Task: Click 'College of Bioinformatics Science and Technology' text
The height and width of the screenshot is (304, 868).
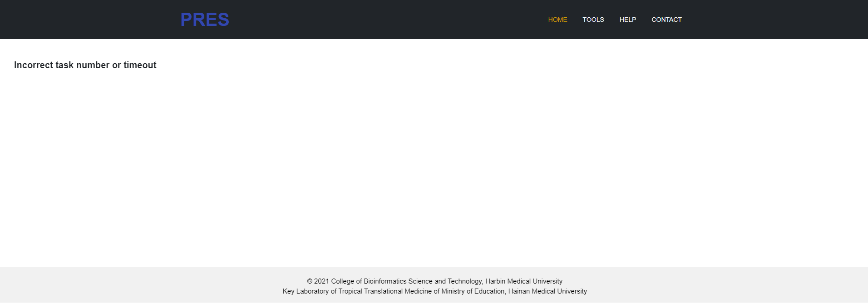Action: click(x=406, y=281)
